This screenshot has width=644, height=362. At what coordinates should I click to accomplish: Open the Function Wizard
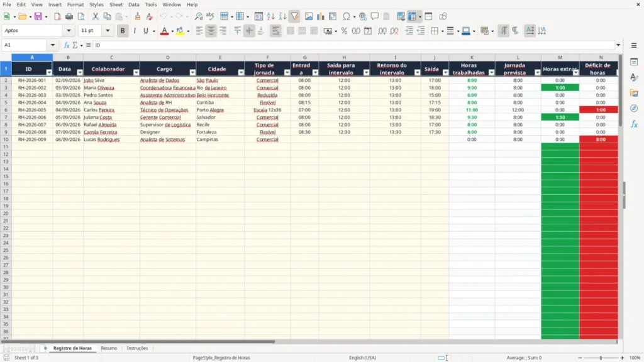[x=67, y=45]
